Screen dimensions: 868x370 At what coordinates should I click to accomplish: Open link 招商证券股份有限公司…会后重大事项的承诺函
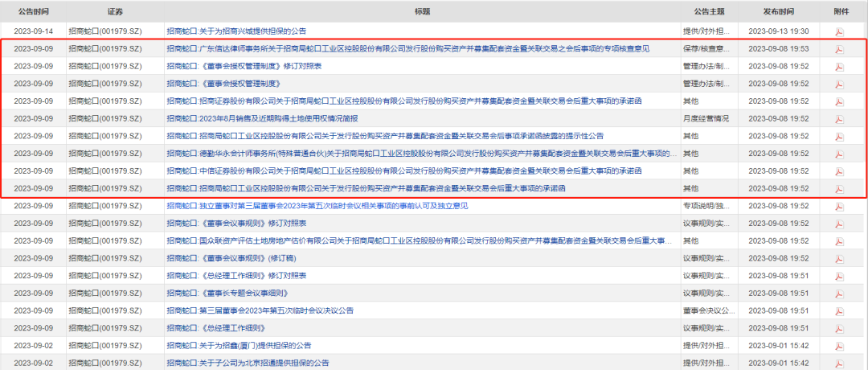pyautogui.click(x=404, y=101)
